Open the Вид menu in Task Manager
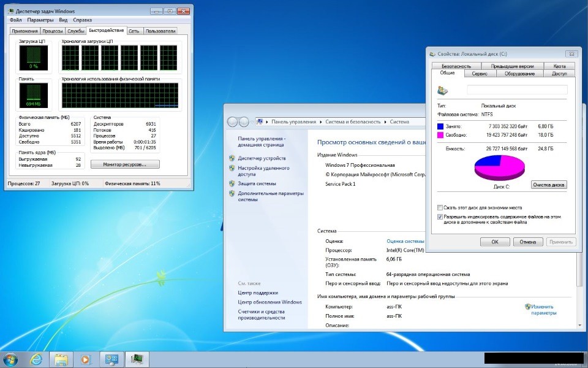The image size is (588, 368). pyautogui.click(x=63, y=20)
